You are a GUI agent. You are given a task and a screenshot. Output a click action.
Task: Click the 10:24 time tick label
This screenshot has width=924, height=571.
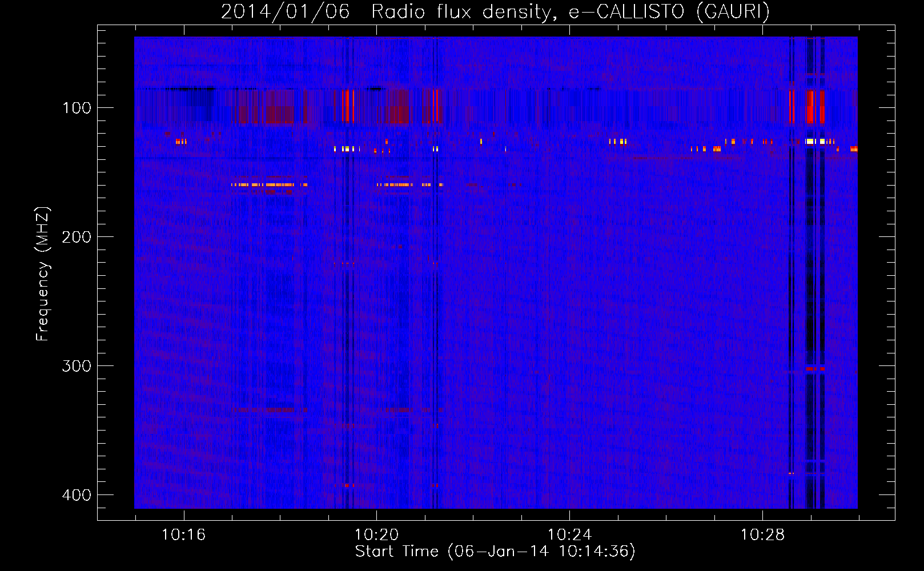click(570, 535)
